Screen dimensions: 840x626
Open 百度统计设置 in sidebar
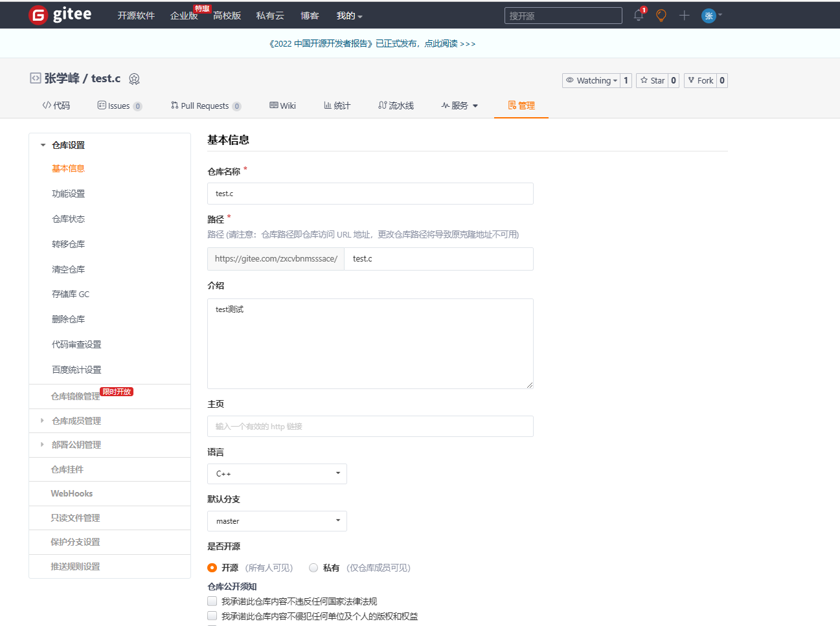pos(76,370)
